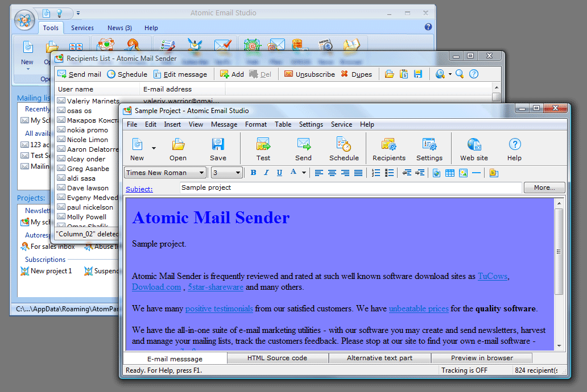Insert a horizontal line

(476, 173)
